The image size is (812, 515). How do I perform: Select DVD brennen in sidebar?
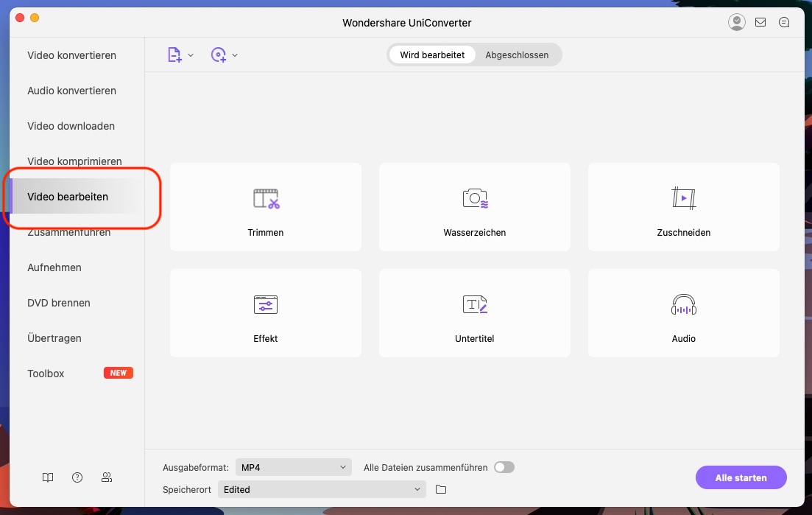[x=77, y=303]
